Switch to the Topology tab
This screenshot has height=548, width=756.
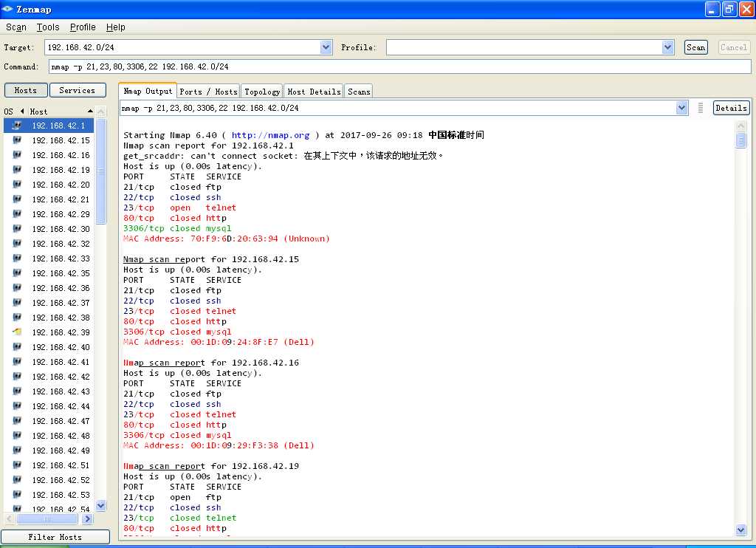point(262,92)
